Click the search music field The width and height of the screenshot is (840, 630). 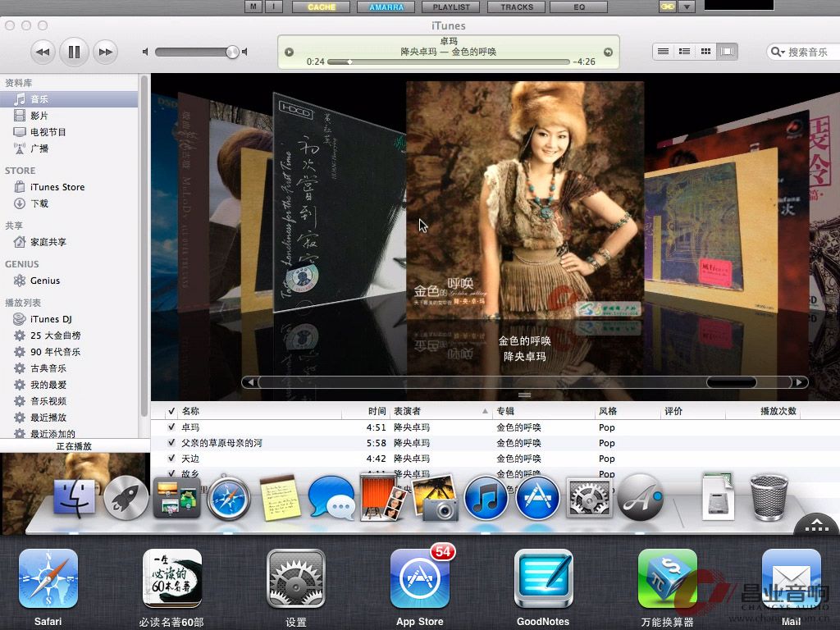tap(804, 52)
